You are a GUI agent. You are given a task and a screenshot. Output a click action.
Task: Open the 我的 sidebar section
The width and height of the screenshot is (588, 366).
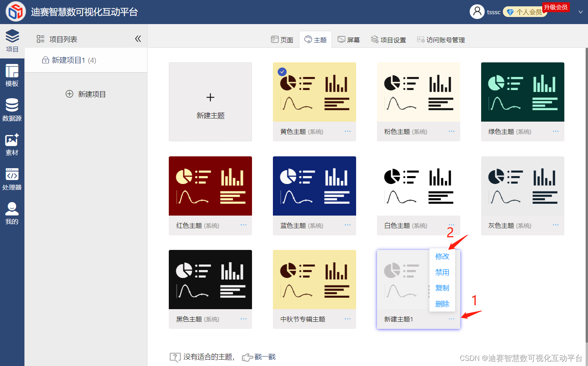[12, 214]
